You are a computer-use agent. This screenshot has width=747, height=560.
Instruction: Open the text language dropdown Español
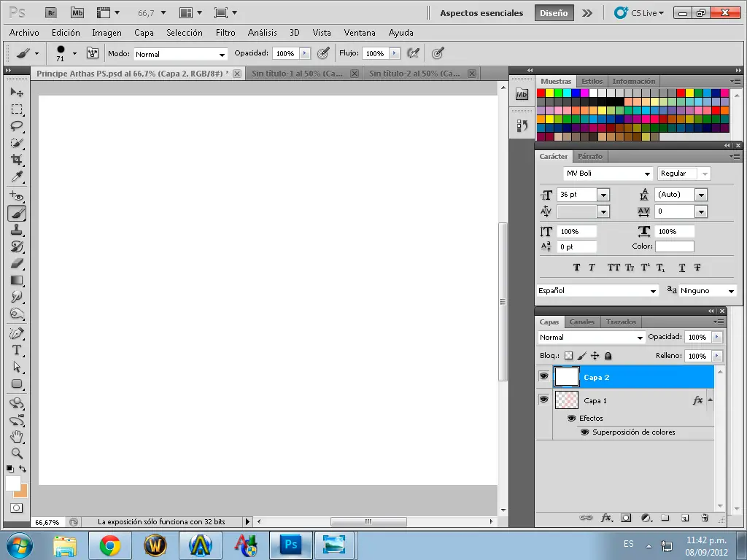[653, 291]
